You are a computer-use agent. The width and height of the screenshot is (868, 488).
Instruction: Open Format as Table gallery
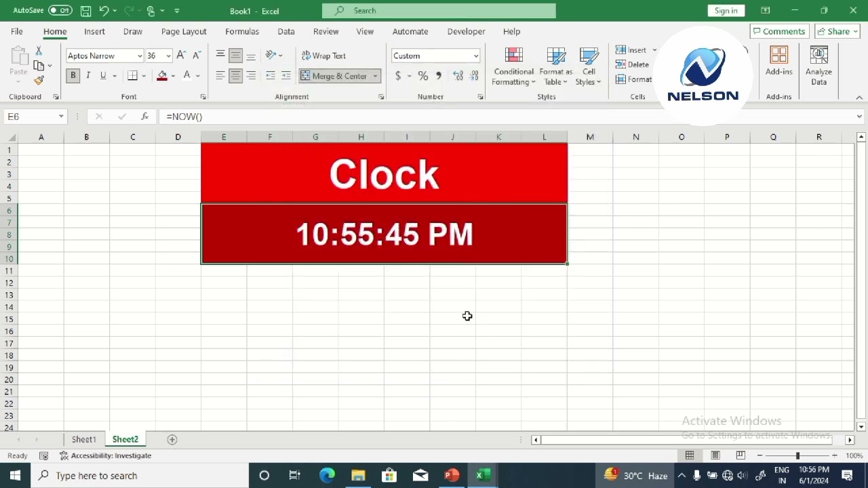tap(556, 66)
